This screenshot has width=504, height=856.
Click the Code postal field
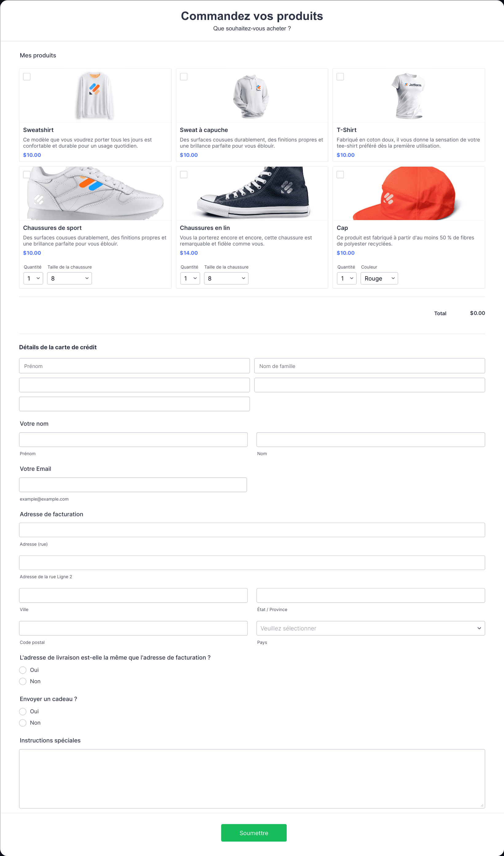click(x=134, y=628)
